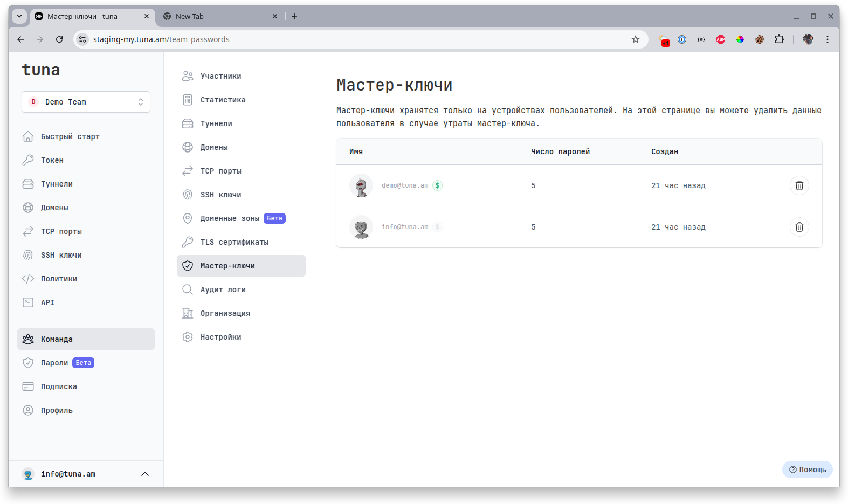Open Аудит логи in the team menu
The image size is (848, 504).
223,289
